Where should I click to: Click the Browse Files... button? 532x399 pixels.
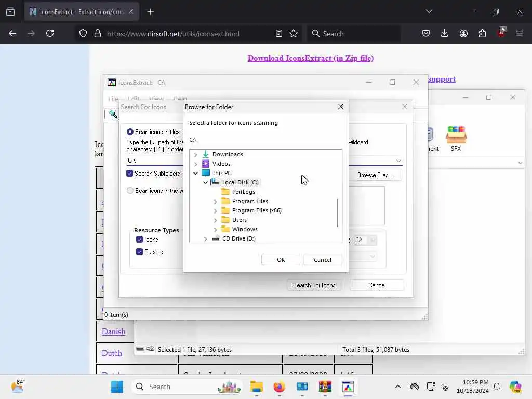pyautogui.click(x=375, y=175)
